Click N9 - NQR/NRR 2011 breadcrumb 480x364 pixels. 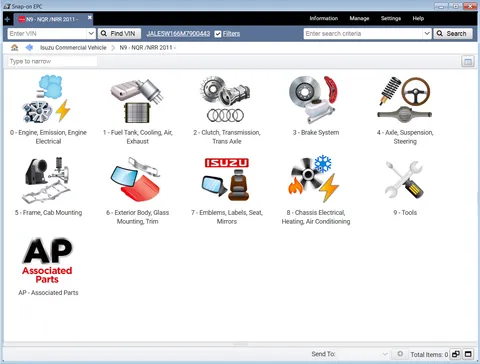click(x=147, y=48)
